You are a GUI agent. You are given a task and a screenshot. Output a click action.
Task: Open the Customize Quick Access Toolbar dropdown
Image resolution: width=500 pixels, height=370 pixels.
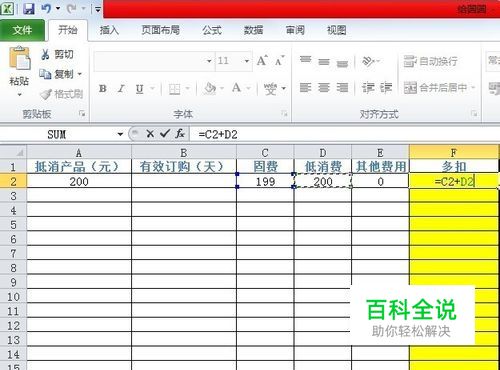click(98, 9)
